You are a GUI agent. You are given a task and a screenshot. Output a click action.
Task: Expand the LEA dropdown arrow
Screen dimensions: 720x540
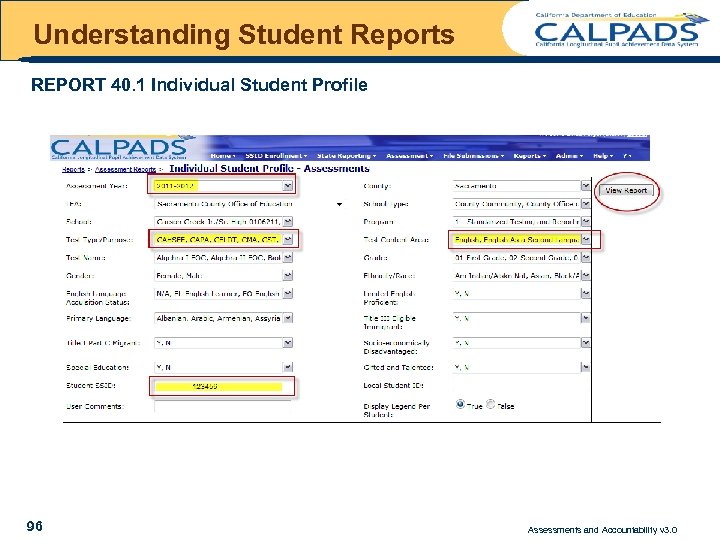[x=339, y=204]
